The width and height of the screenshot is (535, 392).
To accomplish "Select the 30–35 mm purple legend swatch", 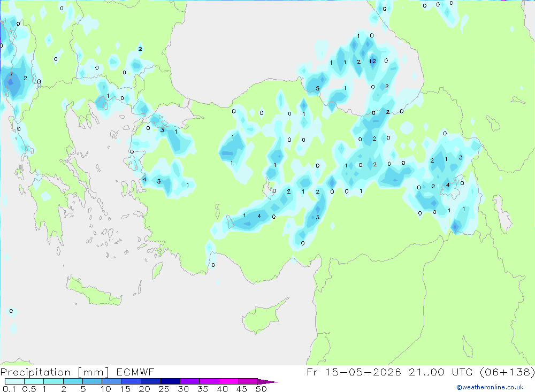I will coord(190,381).
